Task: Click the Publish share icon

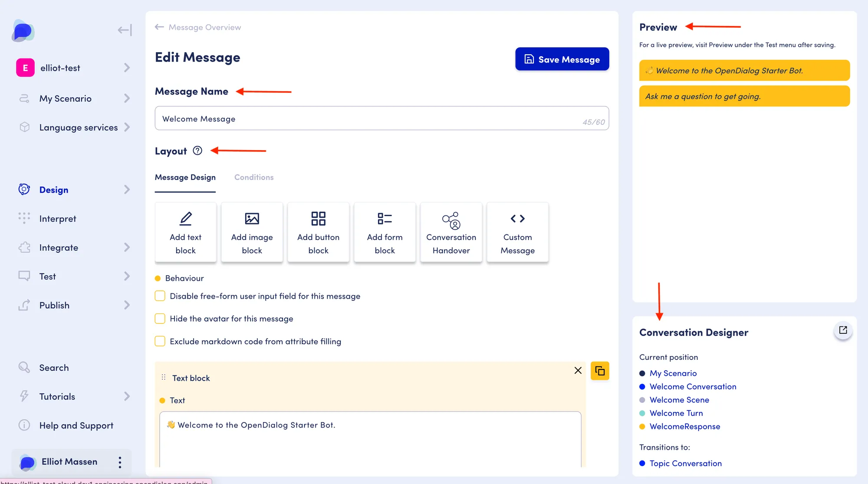Action: 24,305
